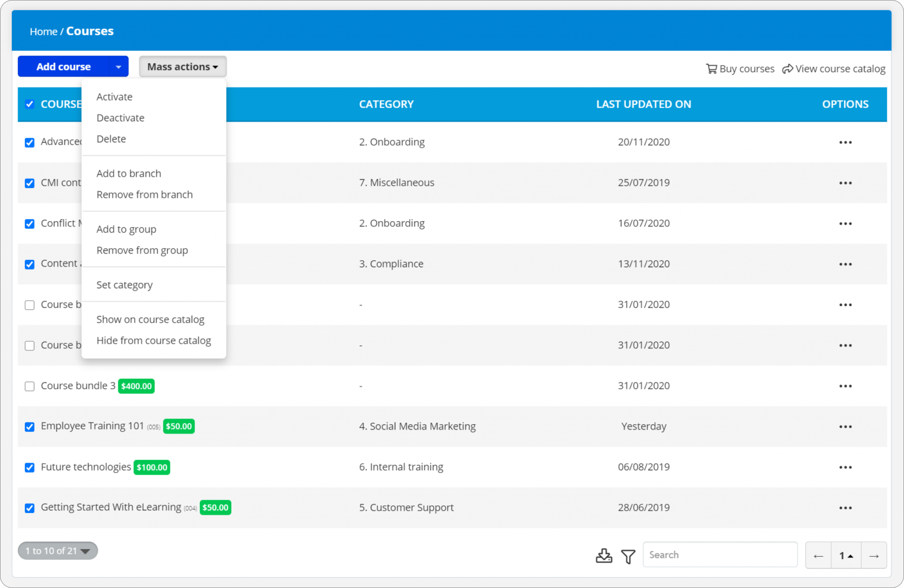904x588 pixels.
Task: Select 'Set category' from Mass actions menu
Action: (124, 285)
